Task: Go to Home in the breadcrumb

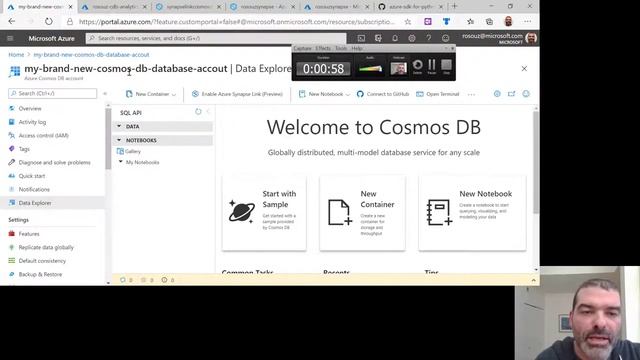Action: 16,55
